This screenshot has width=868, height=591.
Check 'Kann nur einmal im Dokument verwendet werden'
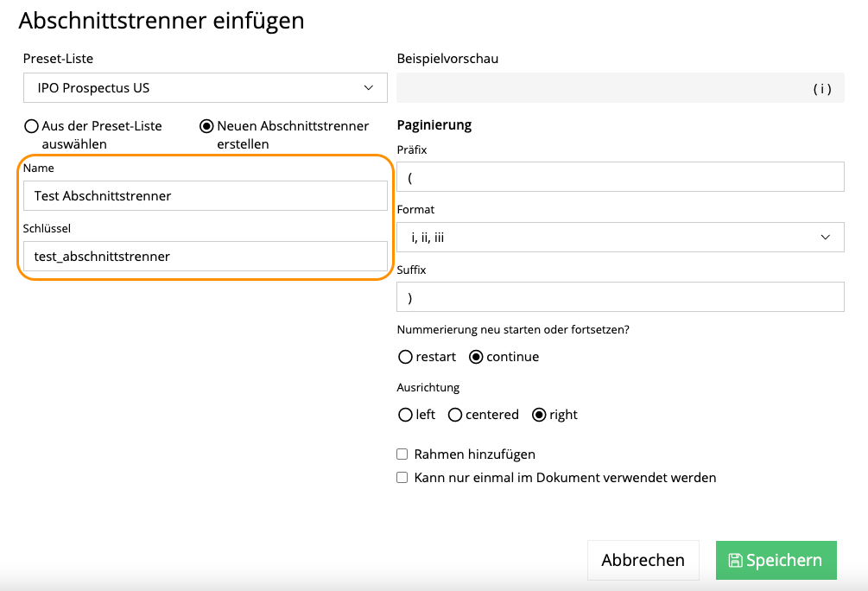tap(402, 478)
